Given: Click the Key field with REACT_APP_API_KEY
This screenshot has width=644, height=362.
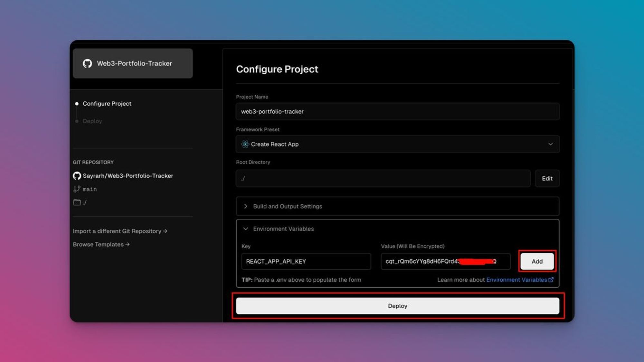Looking at the screenshot, I should (306, 261).
